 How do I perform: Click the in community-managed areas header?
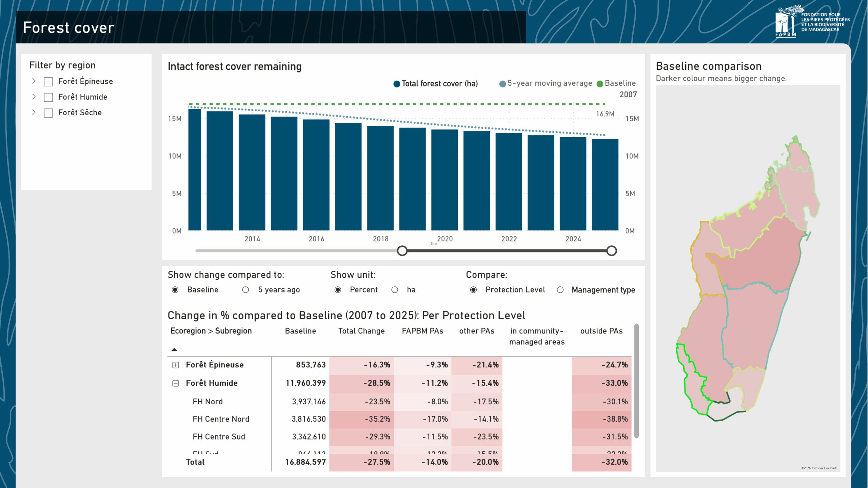[537, 337]
